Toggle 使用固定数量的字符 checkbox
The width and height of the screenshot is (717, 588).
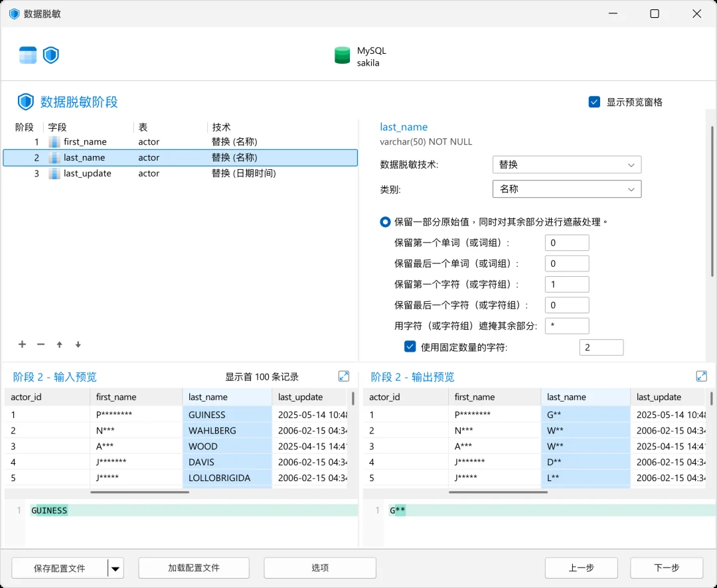(x=410, y=346)
